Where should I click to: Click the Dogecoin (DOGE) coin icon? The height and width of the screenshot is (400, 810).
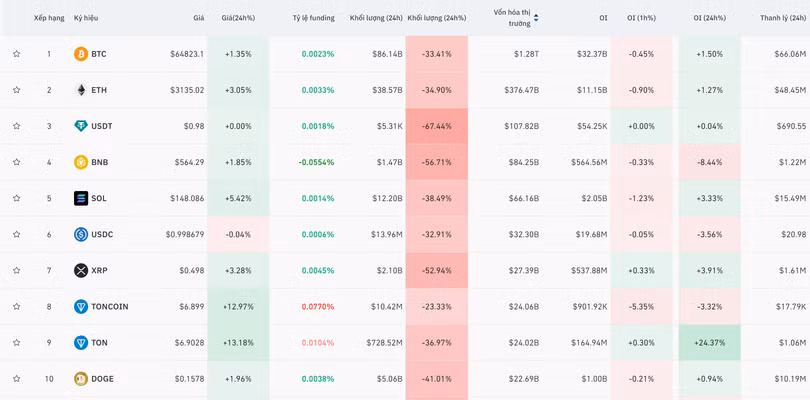coord(81,378)
